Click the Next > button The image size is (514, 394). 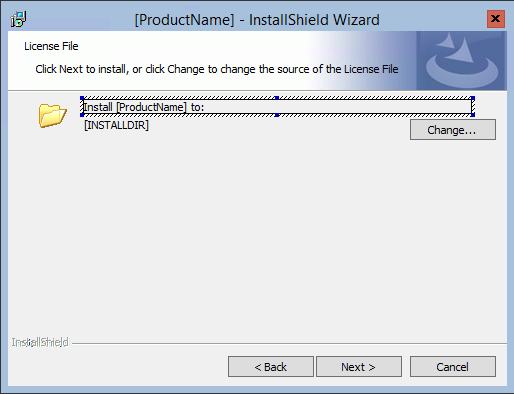[359, 367]
